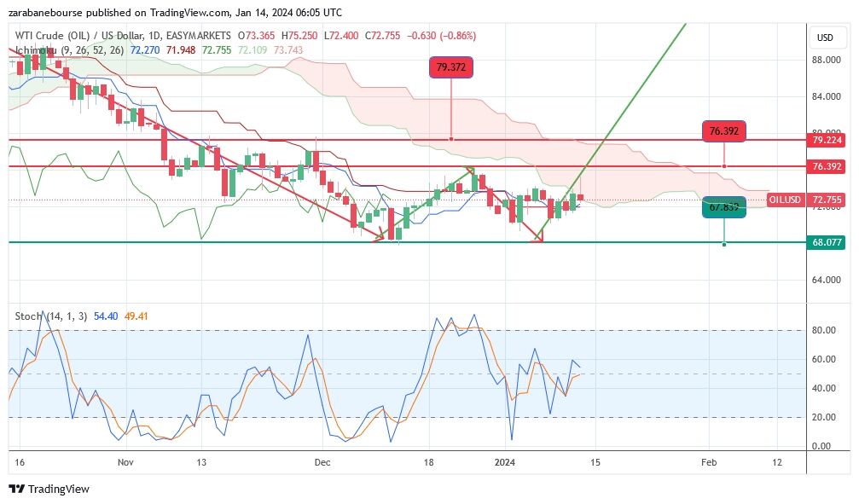
Task: Click the 2024 label on the time axis
Action: [x=504, y=462]
